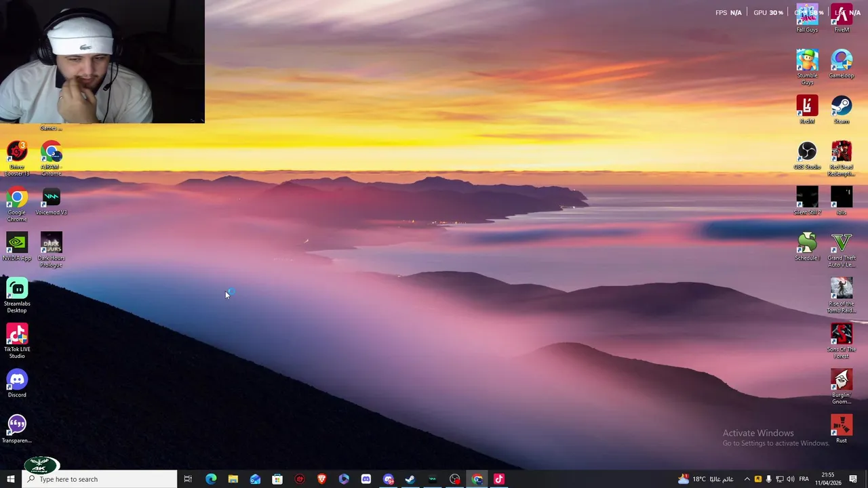Open File Explorer from the taskbar
The height and width of the screenshot is (488, 868).
[233, 479]
